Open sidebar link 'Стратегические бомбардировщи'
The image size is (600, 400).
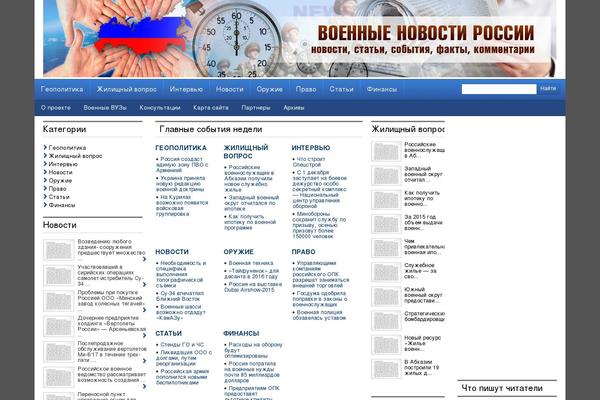[x=424, y=316]
